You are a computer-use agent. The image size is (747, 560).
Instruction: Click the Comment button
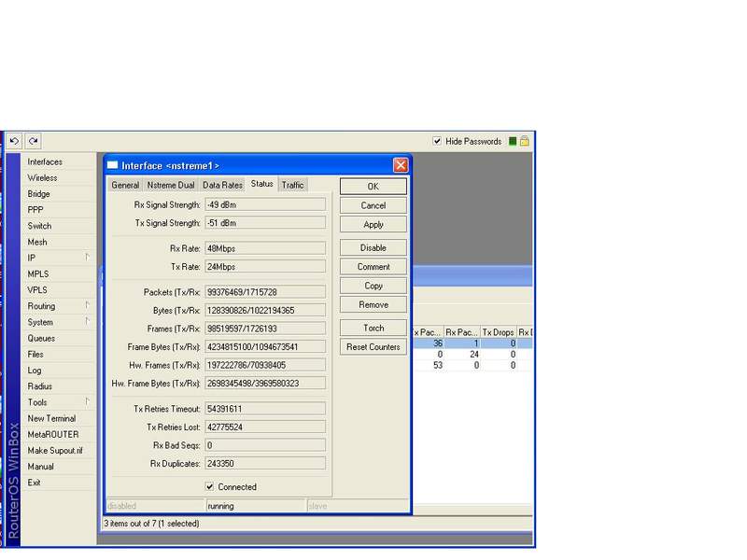point(373,267)
